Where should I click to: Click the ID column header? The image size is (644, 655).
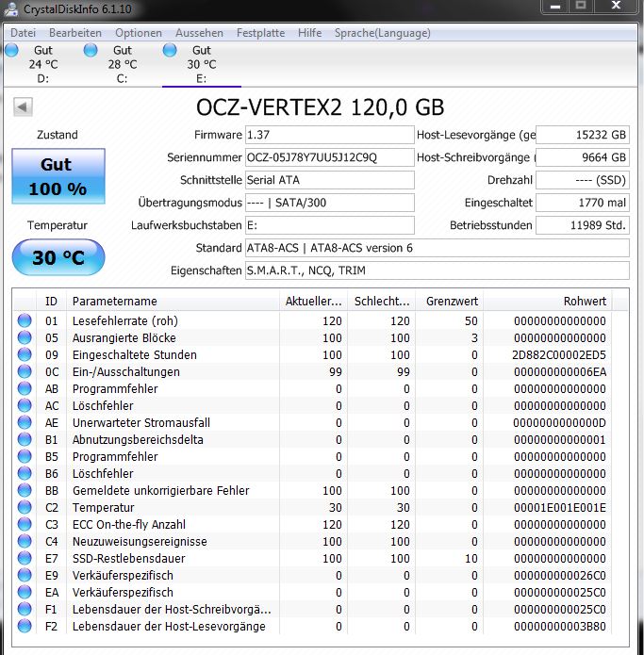point(51,301)
